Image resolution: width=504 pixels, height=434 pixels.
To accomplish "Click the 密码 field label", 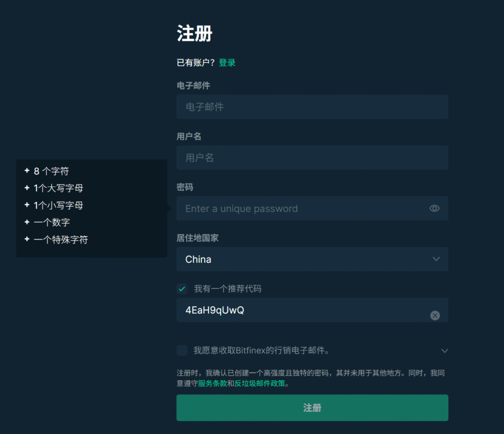I will pos(185,187).
